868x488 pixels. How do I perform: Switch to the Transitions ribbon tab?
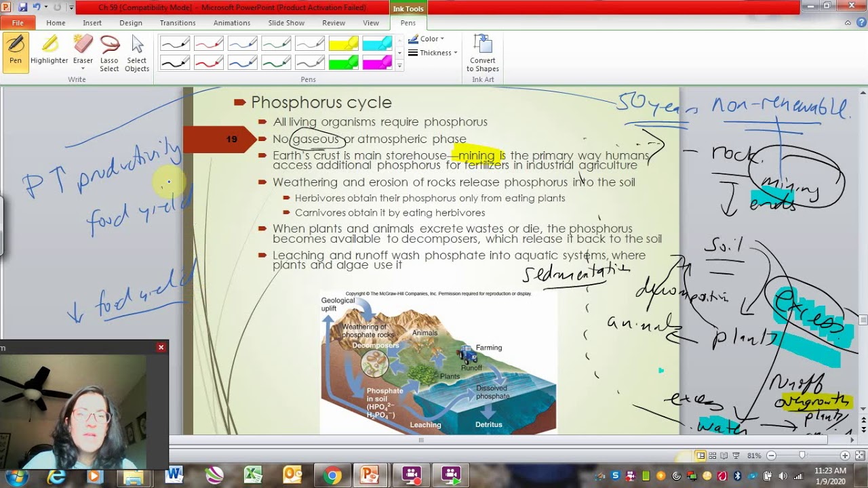(x=178, y=23)
